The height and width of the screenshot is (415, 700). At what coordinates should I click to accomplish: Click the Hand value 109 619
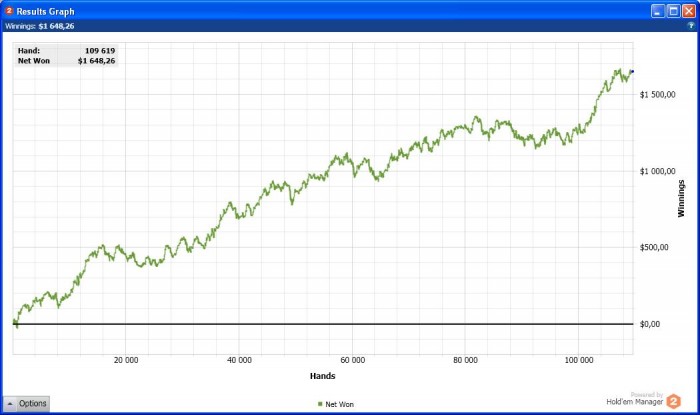point(100,51)
